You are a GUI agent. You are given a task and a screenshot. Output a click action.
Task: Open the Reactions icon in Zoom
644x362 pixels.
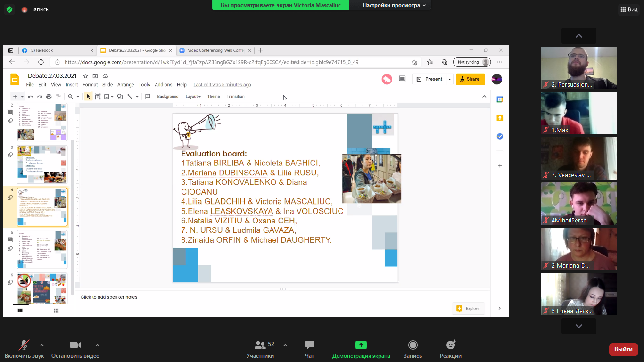(451, 345)
